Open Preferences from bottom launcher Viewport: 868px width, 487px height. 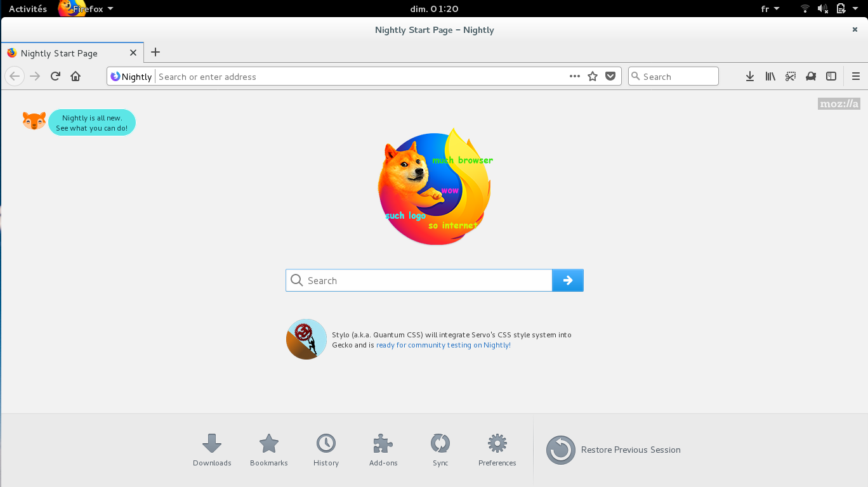click(497, 450)
